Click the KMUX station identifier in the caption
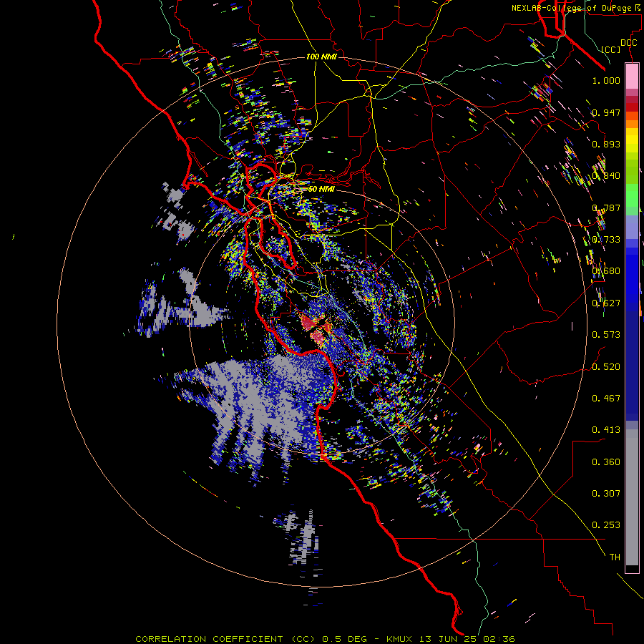644x644 pixels. coord(401,639)
